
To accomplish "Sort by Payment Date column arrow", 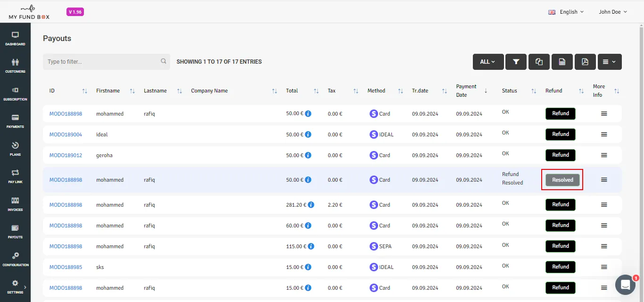I will coord(486,91).
